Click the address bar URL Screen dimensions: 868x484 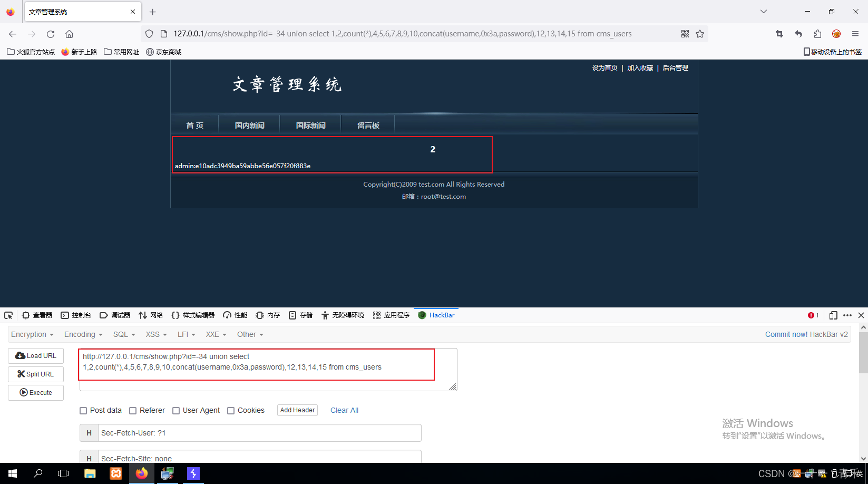click(402, 34)
